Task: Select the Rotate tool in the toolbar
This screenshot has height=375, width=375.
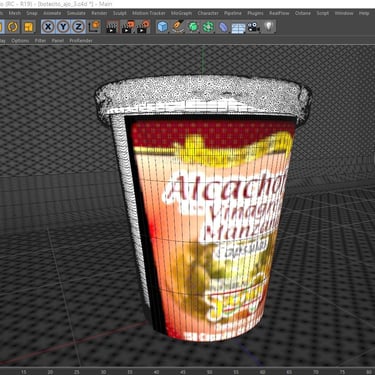Action: [13, 27]
